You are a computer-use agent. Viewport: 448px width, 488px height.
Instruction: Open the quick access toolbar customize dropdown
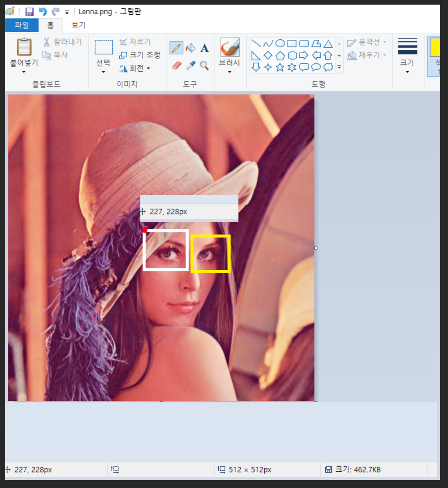point(67,13)
